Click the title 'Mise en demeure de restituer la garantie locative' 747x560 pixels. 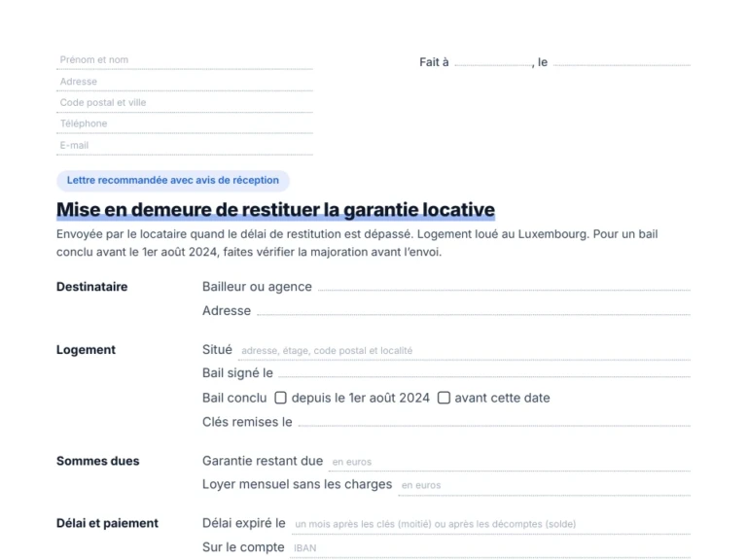275,210
